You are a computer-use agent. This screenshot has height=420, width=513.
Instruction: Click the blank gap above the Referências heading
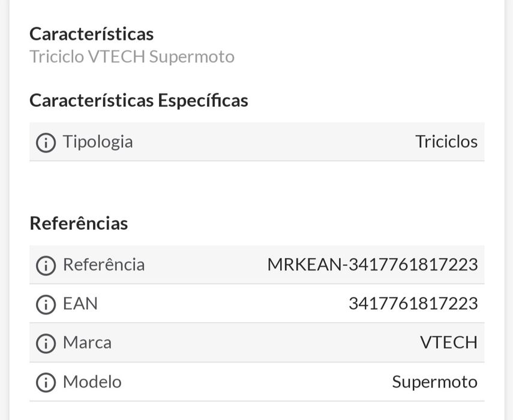tap(256, 186)
